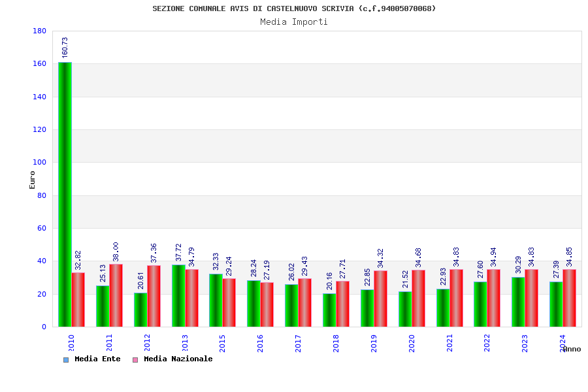Screen dimensions: 588x392
Task: Click the 160 tick on Euro axis
Action: tap(40, 64)
